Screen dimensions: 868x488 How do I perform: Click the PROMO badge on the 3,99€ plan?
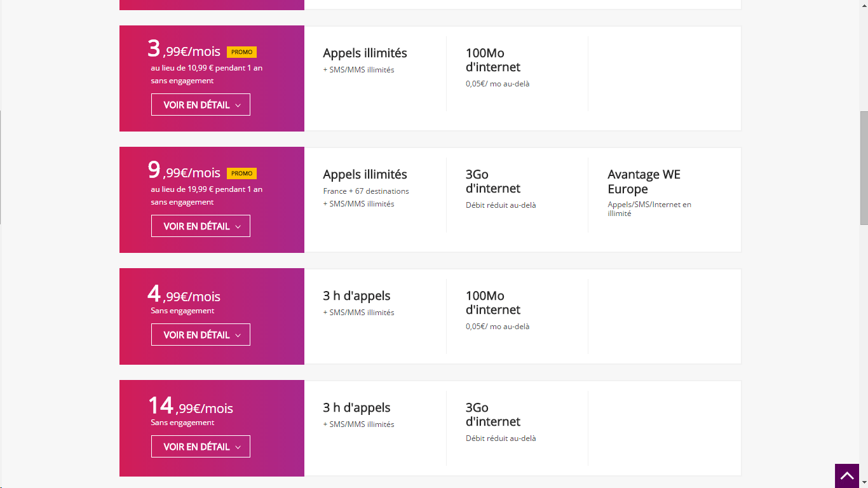click(x=241, y=52)
